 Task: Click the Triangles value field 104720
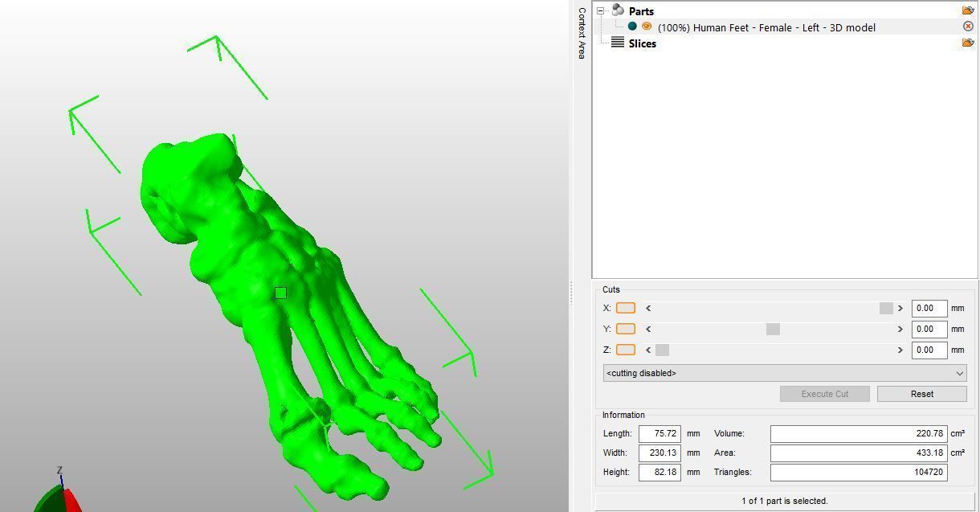tap(859, 472)
